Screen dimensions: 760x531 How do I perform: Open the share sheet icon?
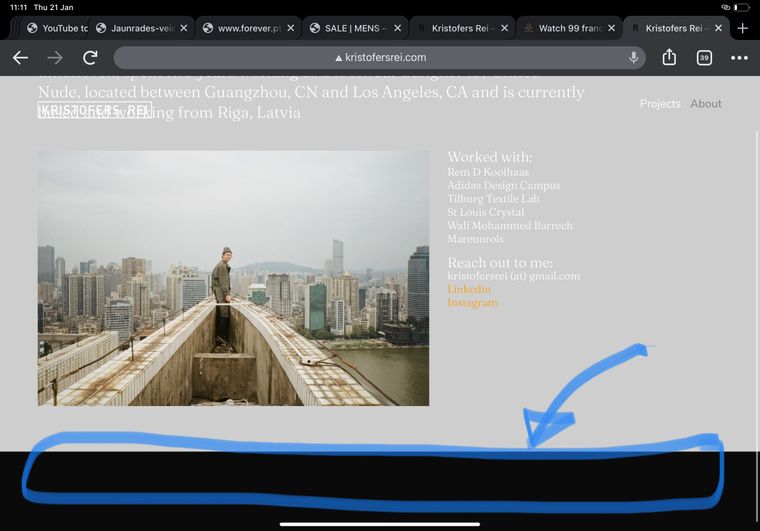pyautogui.click(x=669, y=58)
